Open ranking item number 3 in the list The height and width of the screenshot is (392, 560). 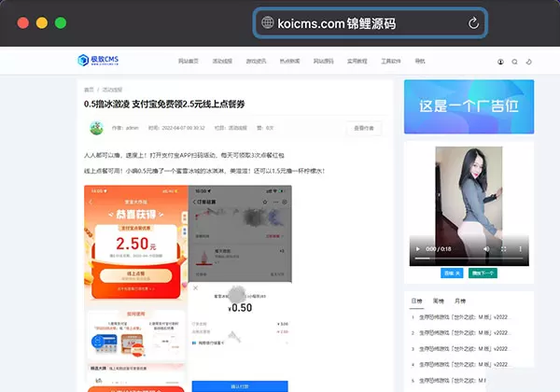click(x=464, y=349)
